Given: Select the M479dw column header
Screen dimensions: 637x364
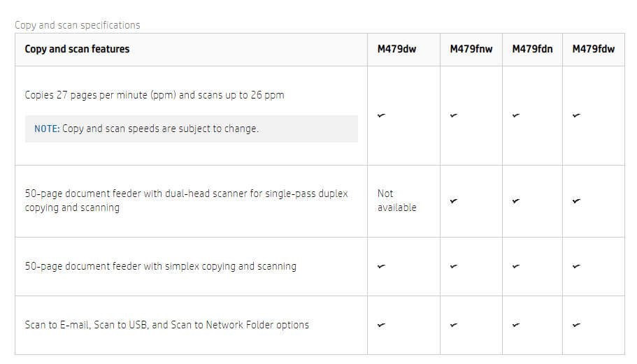Looking at the screenshot, I should tap(396, 49).
